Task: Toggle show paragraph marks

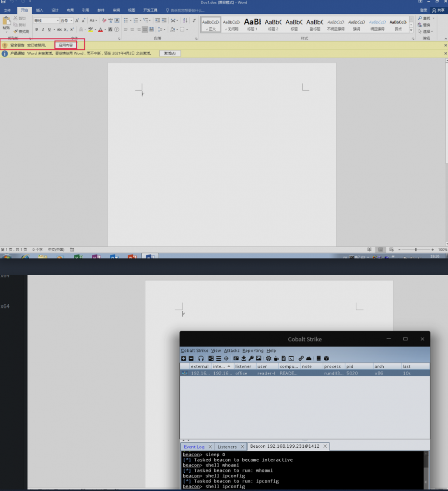Action: (194, 20)
